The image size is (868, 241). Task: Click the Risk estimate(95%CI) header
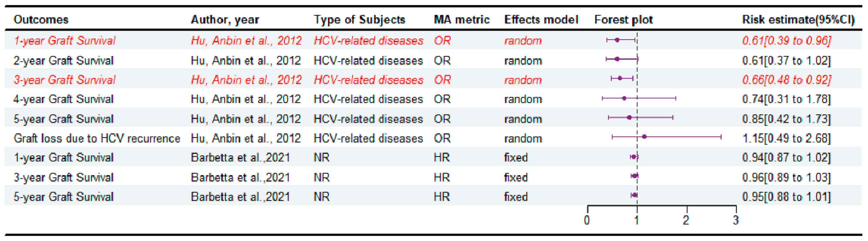tap(798, 20)
